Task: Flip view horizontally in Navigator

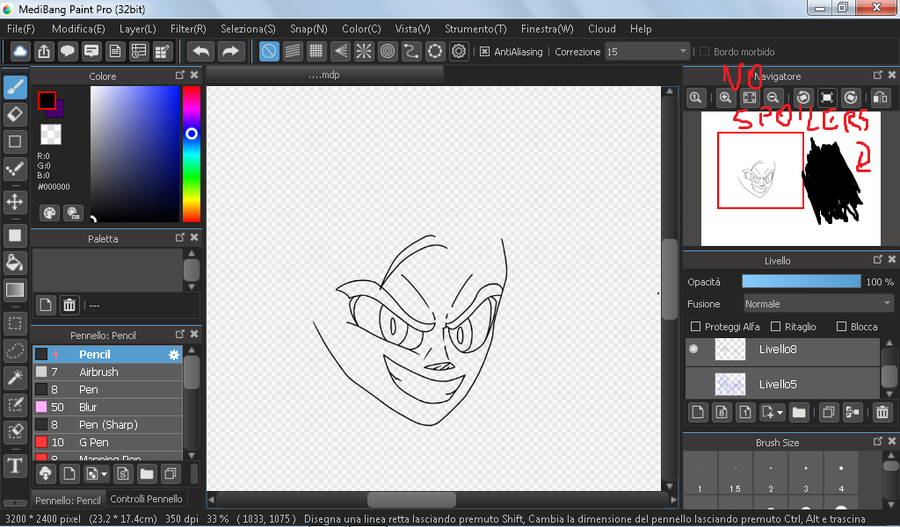Action: [880, 98]
